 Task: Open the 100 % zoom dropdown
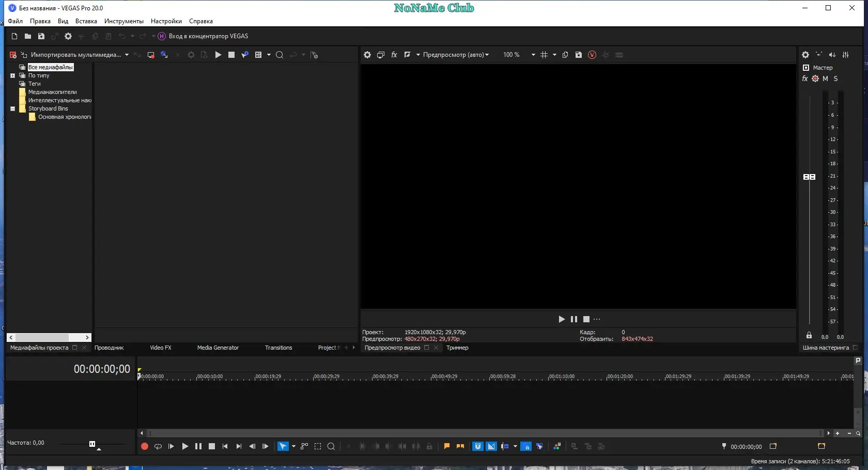pos(533,55)
